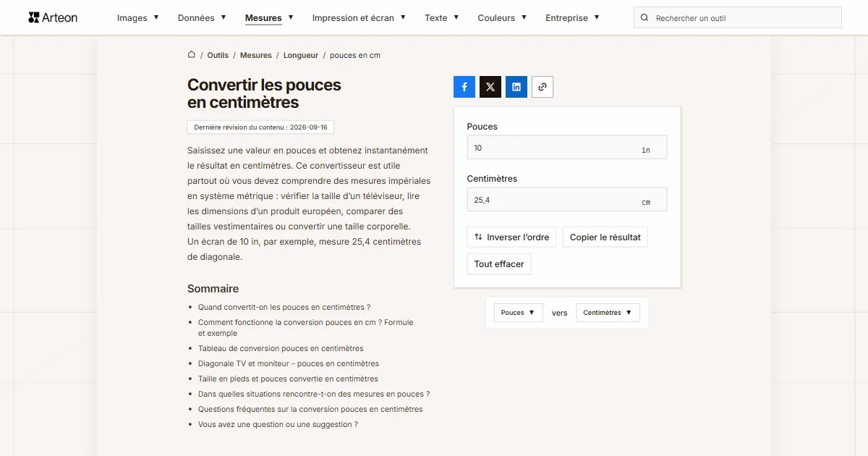
Task: Open the Centimètres target unit dropdown
Action: pyautogui.click(x=608, y=313)
